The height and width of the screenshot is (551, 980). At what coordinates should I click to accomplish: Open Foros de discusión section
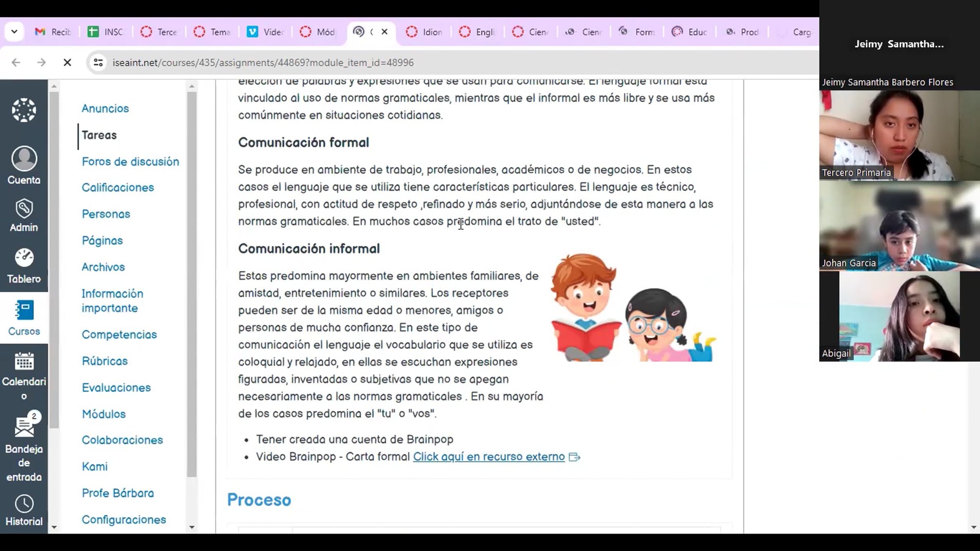click(x=130, y=161)
